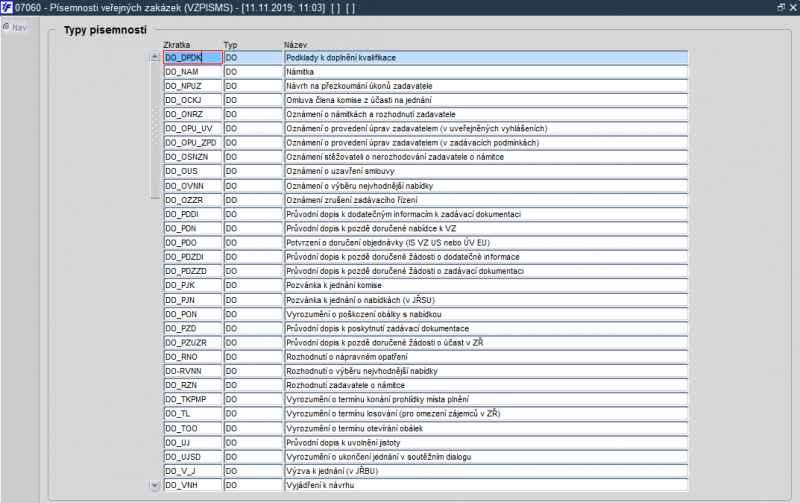
Task: Click the DO_RNO abbreviation cell
Action: (193, 357)
